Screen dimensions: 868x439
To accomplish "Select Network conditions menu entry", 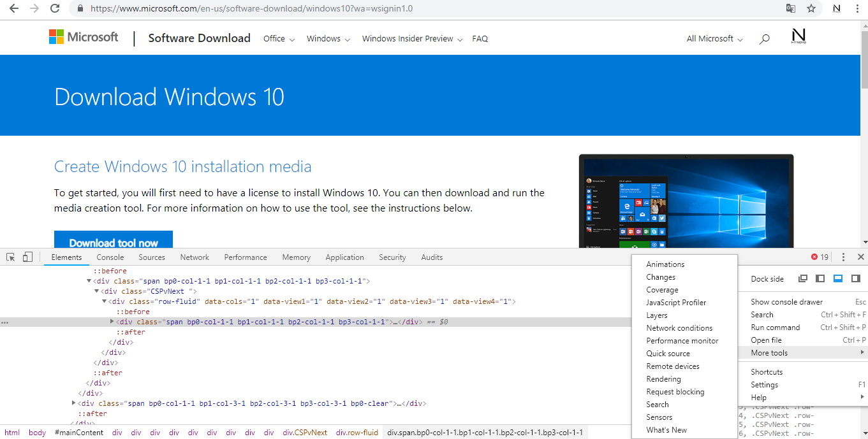I will coord(684,328).
